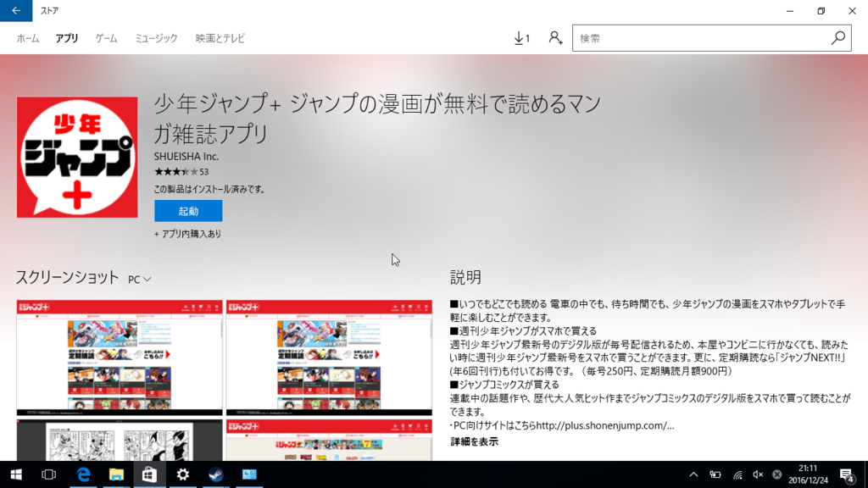Image resolution: width=868 pixels, height=488 pixels.
Task: Open the Windows Start menu
Action: [16, 474]
